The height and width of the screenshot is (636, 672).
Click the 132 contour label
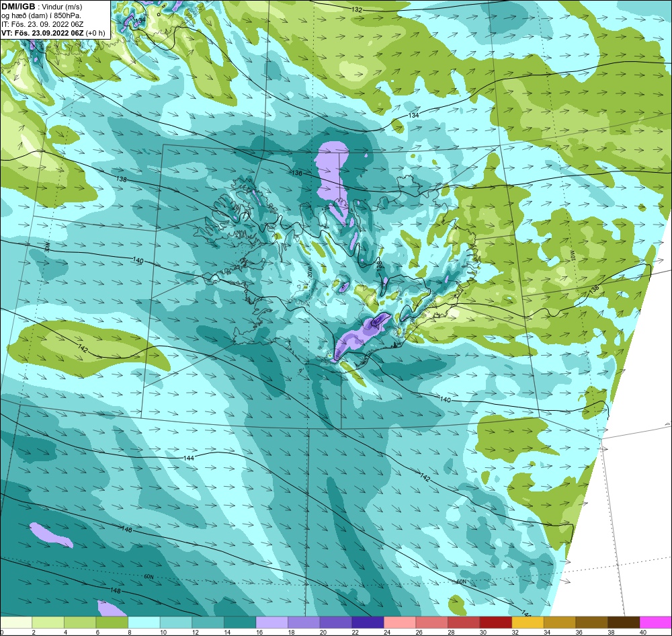(357, 9)
